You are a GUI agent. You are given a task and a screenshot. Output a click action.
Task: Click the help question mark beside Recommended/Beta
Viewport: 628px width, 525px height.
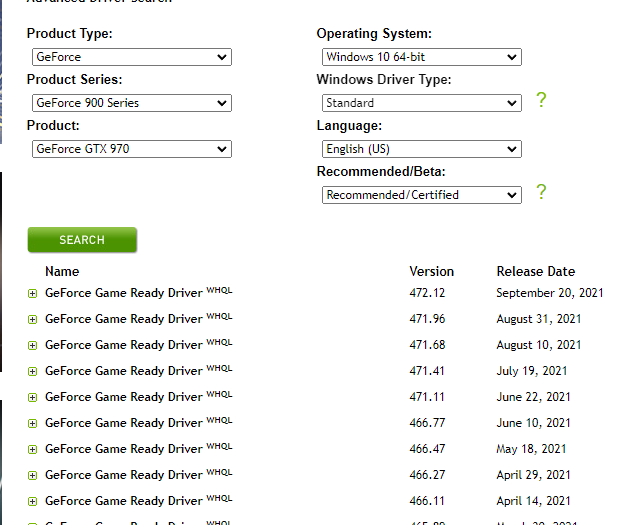[x=541, y=192]
